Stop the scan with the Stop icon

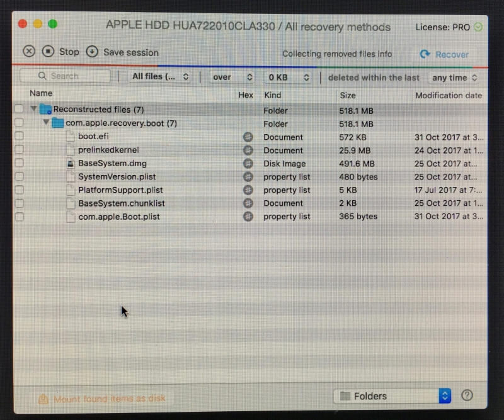[x=49, y=51]
